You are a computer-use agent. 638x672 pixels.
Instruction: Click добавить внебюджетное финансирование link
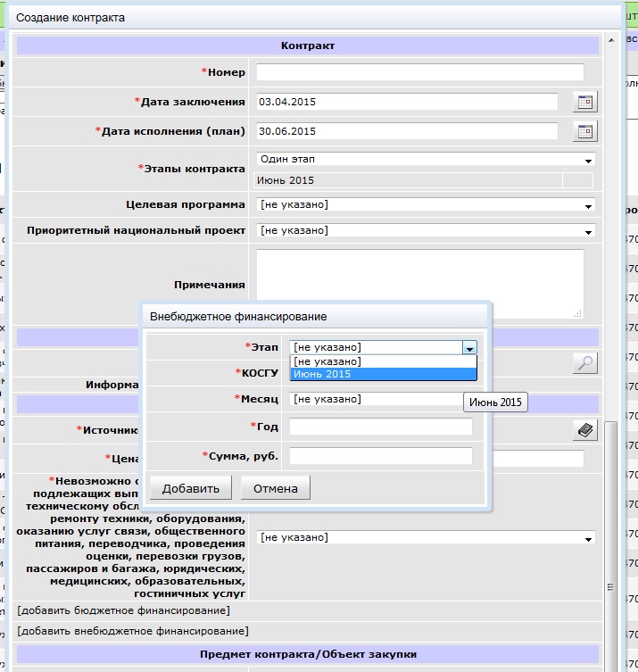[x=132, y=631]
